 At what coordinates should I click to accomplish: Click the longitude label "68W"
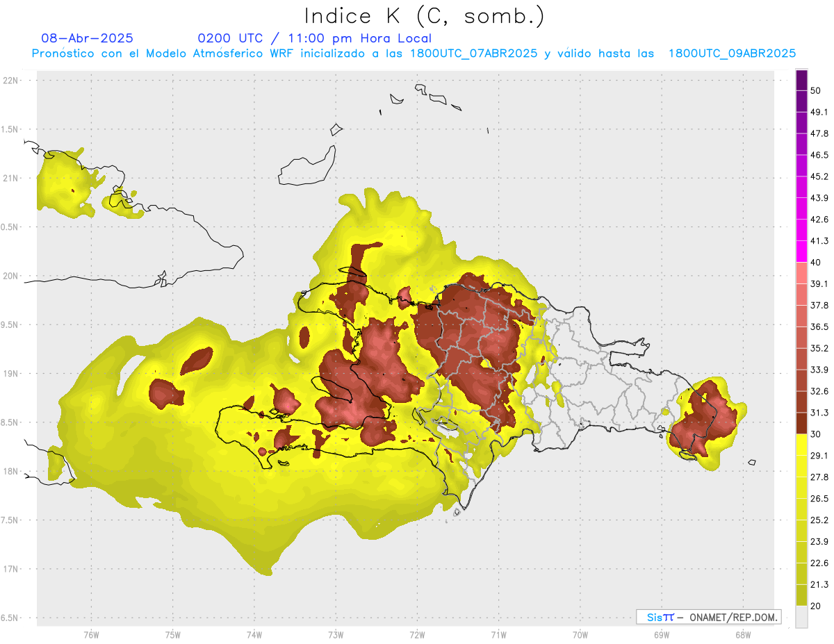pyautogui.click(x=743, y=635)
